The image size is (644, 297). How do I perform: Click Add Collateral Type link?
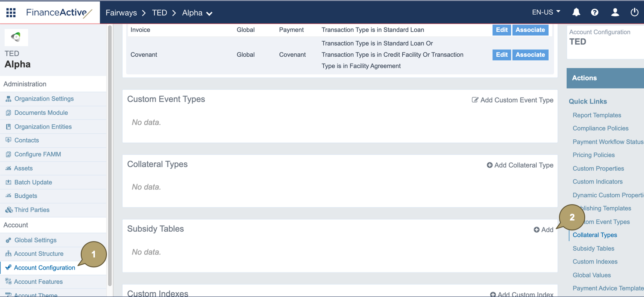pos(520,165)
